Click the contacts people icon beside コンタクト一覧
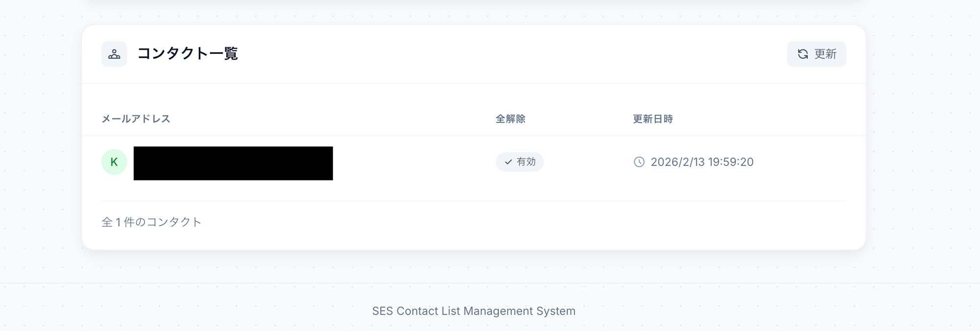The image size is (980, 331). tap(114, 54)
